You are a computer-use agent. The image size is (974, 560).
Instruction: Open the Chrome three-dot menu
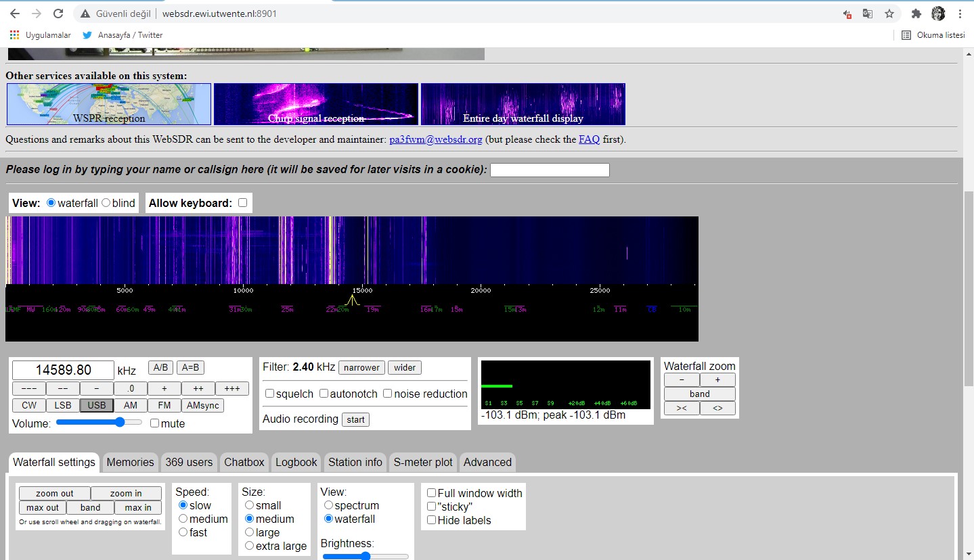(x=960, y=14)
